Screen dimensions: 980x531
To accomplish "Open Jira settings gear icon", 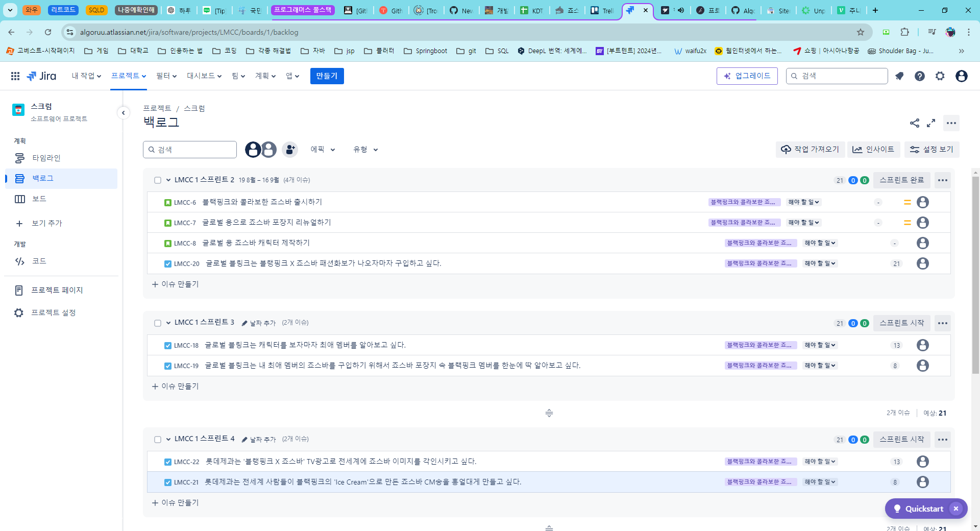I will (x=940, y=76).
